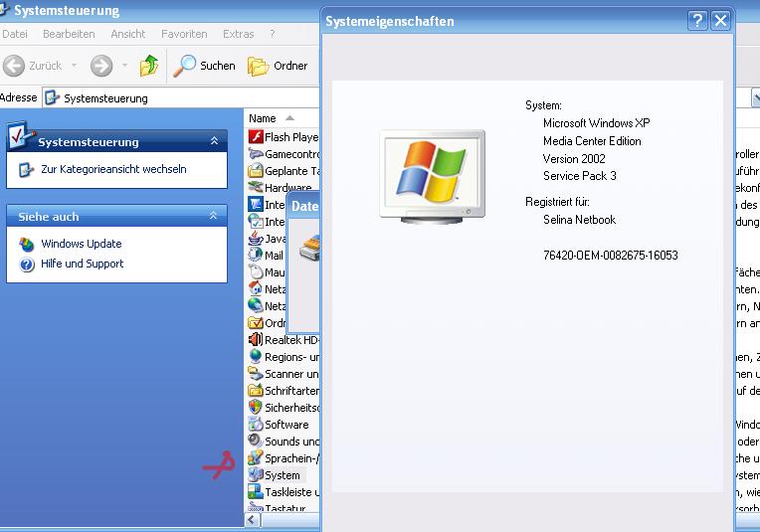Open the Geplante Tasks folder icon

tap(256, 171)
